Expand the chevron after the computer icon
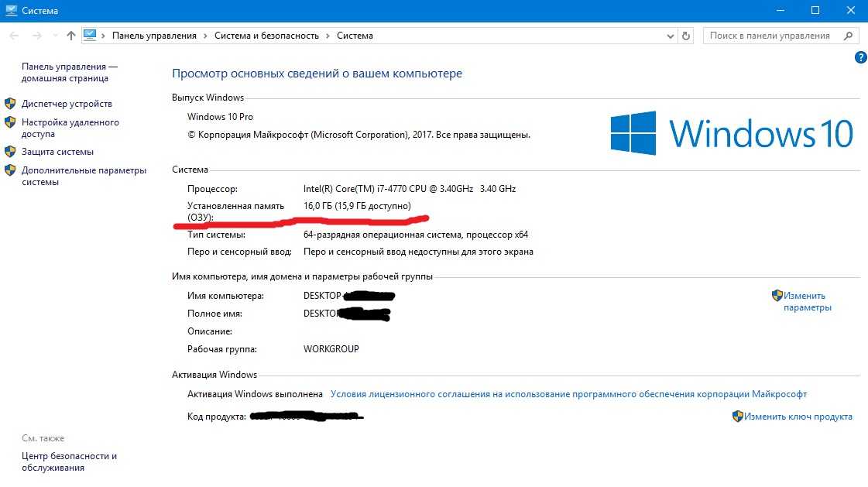The height and width of the screenshot is (487, 868). 103,36
